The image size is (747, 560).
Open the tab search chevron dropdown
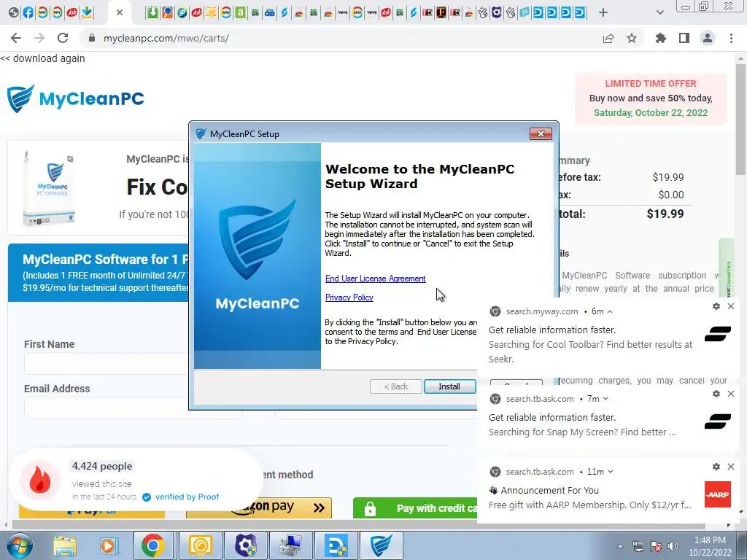click(x=659, y=13)
